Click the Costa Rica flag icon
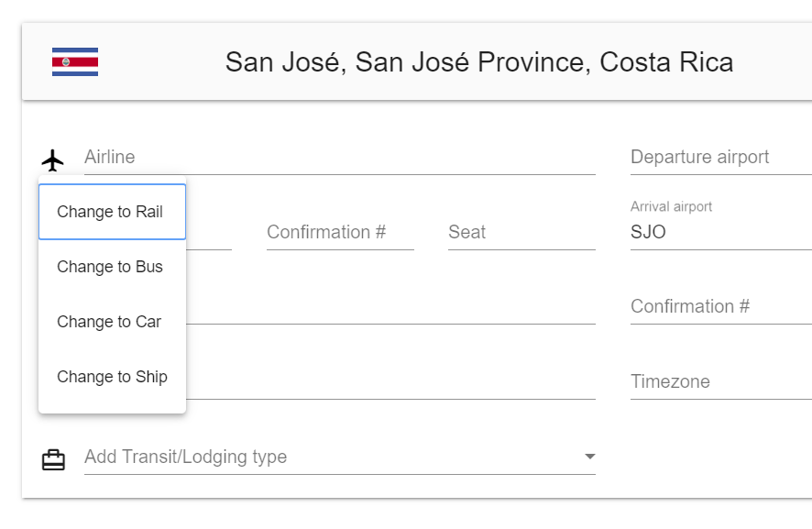The image size is (812, 529). tap(75, 61)
